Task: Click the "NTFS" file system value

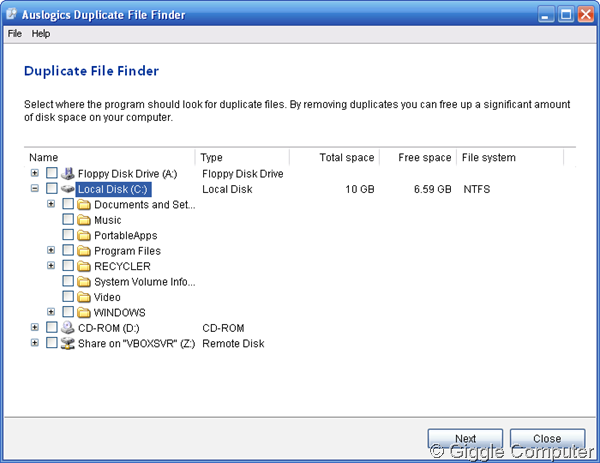Action: (x=476, y=189)
